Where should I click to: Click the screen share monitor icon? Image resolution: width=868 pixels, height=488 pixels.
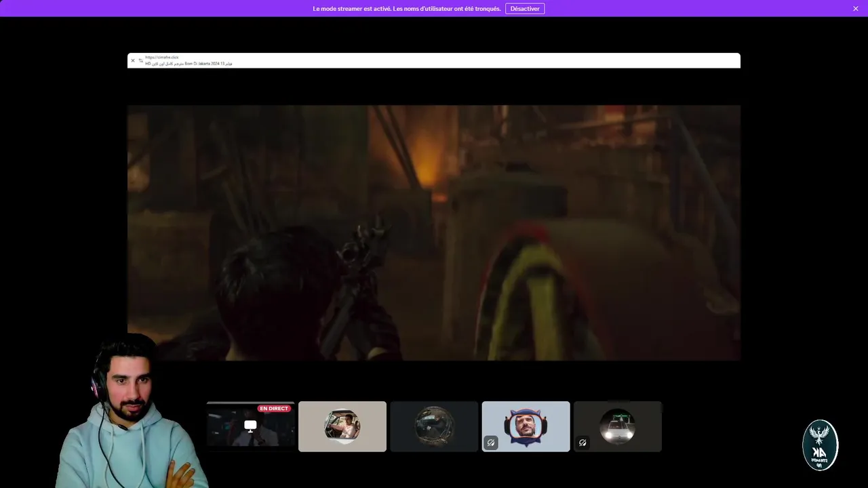click(x=250, y=426)
